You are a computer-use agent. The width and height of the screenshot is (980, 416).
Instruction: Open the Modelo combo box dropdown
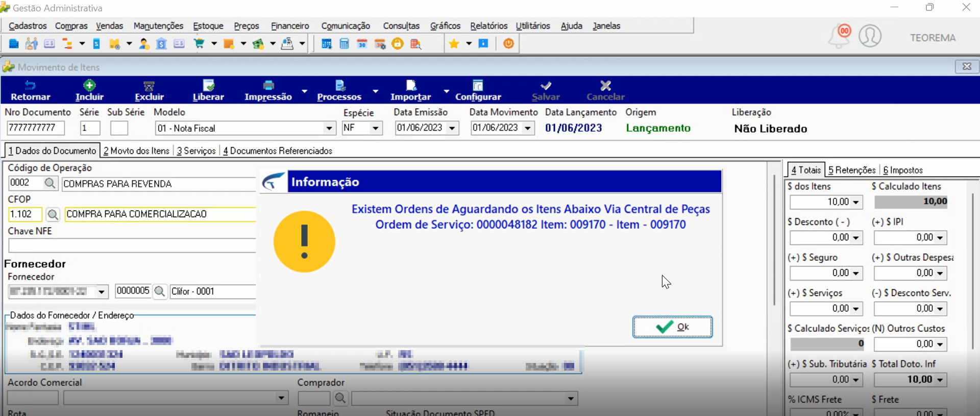pyautogui.click(x=329, y=128)
